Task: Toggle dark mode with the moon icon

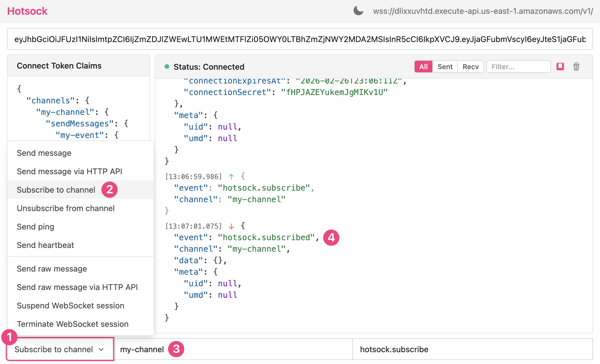Action: click(x=358, y=11)
